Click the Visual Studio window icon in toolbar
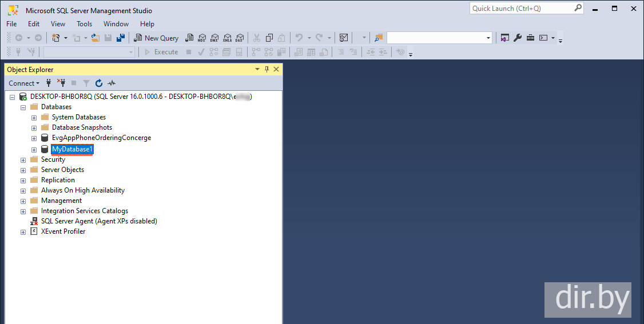The width and height of the screenshot is (644, 324). (x=505, y=38)
